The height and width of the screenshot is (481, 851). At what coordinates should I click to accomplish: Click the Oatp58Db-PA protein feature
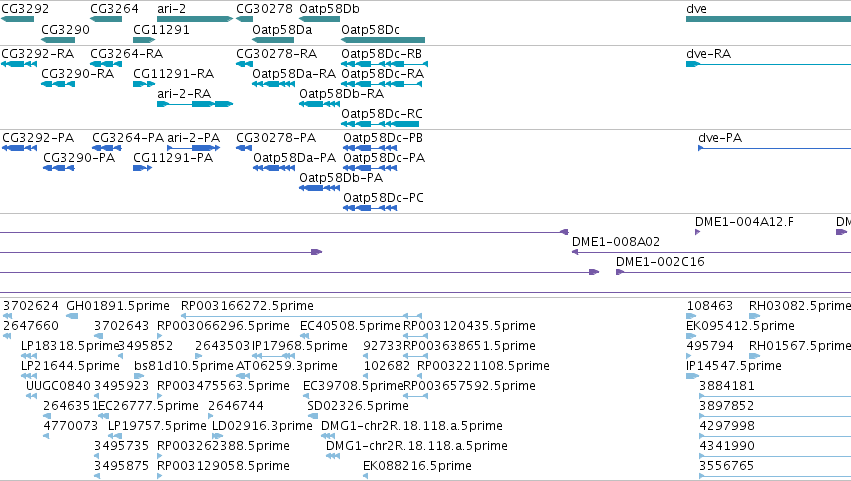click(320, 188)
